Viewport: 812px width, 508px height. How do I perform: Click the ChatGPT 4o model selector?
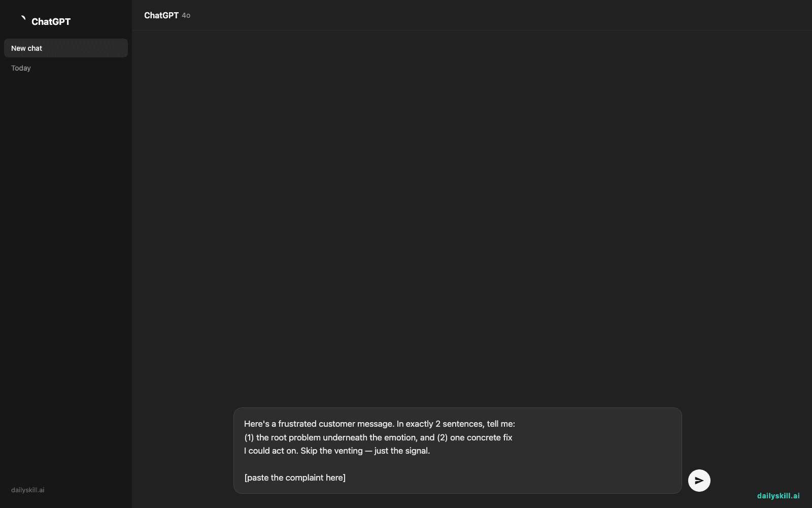[167, 15]
